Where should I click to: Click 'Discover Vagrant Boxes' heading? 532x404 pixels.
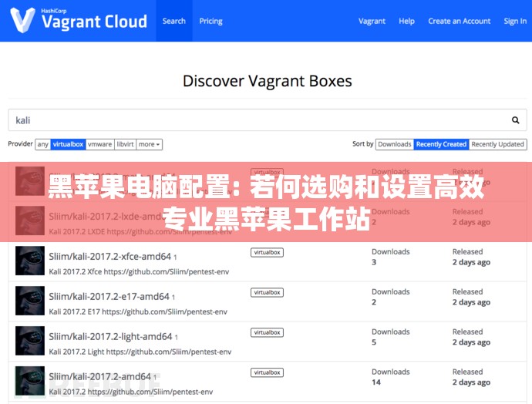click(x=268, y=81)
